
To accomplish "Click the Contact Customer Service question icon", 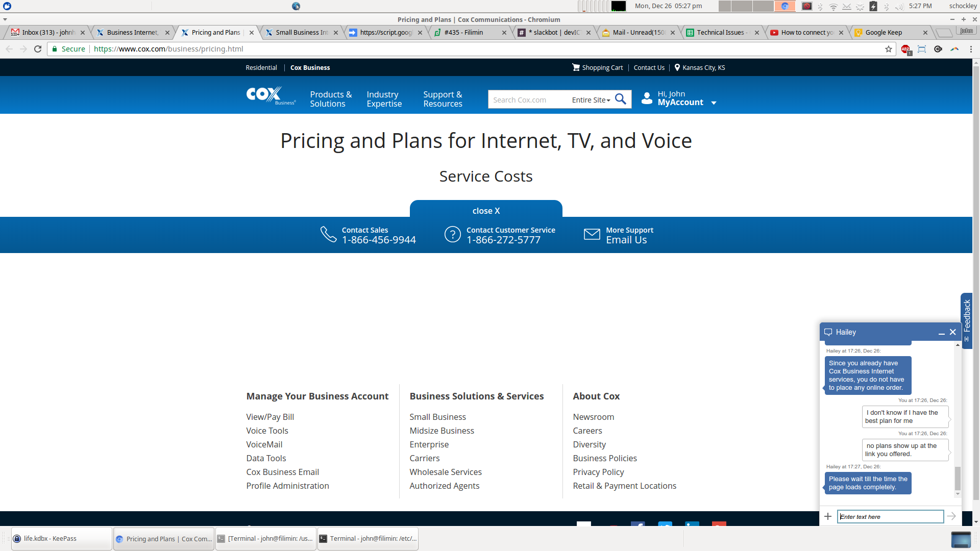I will 453,234.
